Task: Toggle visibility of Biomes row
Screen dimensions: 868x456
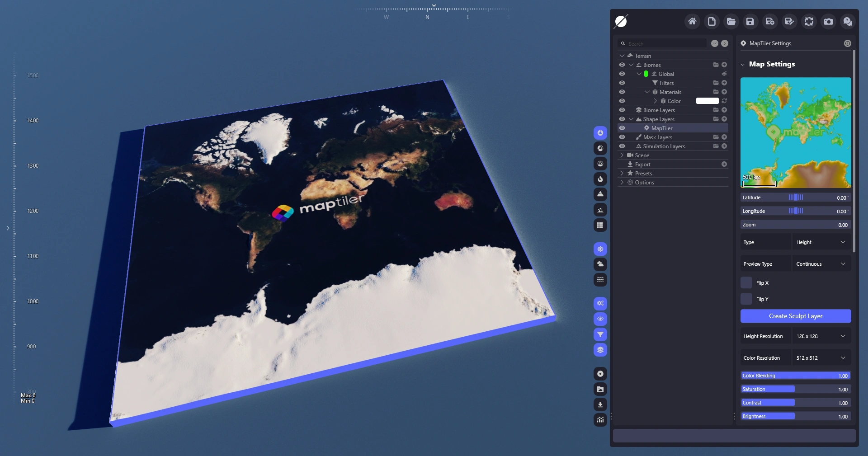Action: point(622,65)
